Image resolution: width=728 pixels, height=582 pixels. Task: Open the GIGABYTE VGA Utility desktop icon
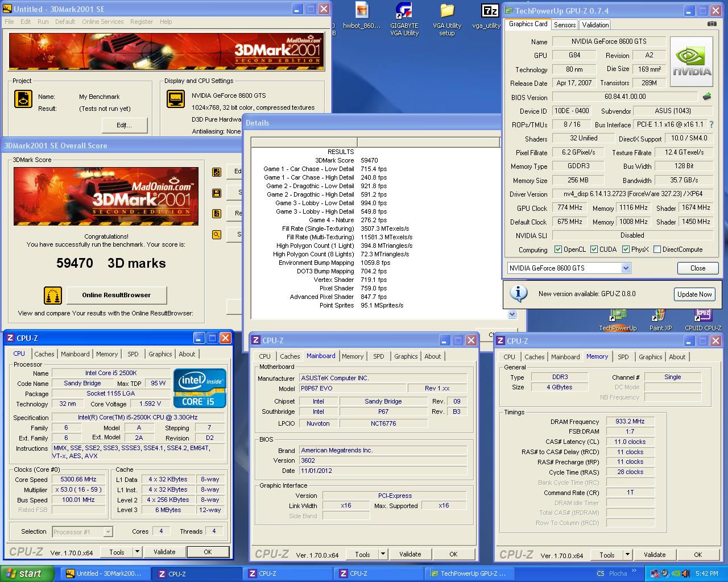pyautogui.click(x=404, y=19)
